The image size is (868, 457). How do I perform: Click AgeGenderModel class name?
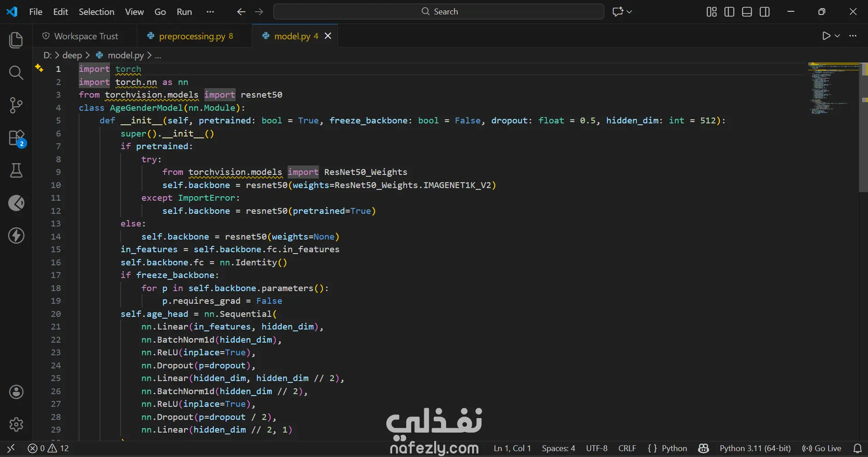[x=147, y=108]
